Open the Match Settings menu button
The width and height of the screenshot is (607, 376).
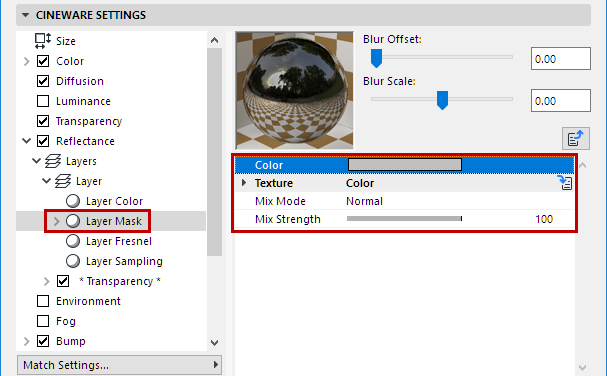119,365
